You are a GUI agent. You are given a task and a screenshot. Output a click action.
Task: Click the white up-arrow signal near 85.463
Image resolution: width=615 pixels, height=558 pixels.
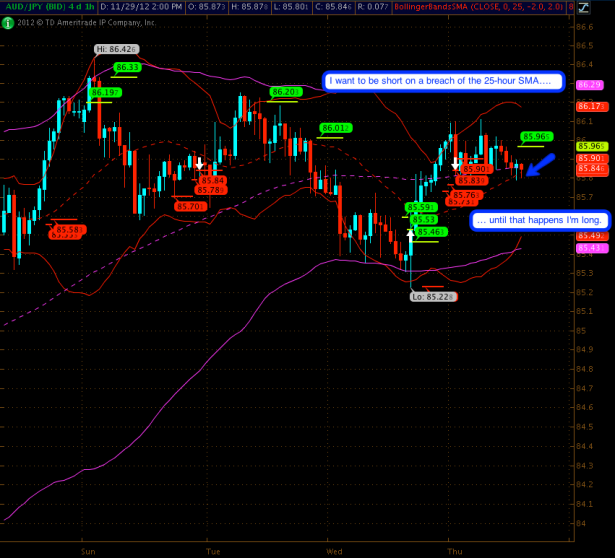[x=410, y=236]
